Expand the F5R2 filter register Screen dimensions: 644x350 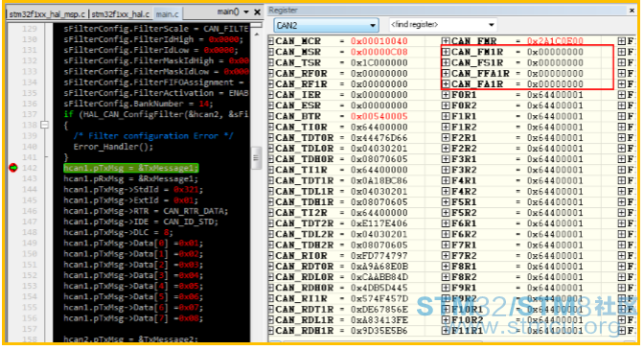point(446,212)
